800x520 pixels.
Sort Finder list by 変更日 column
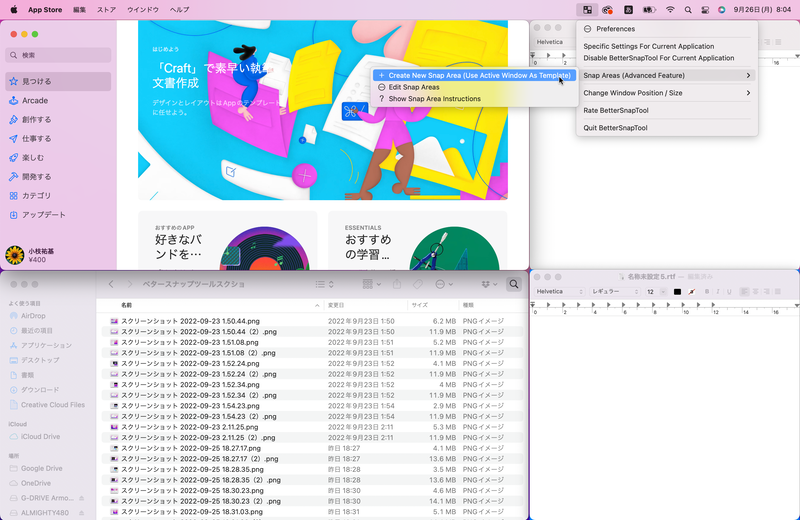coord(365,305)
